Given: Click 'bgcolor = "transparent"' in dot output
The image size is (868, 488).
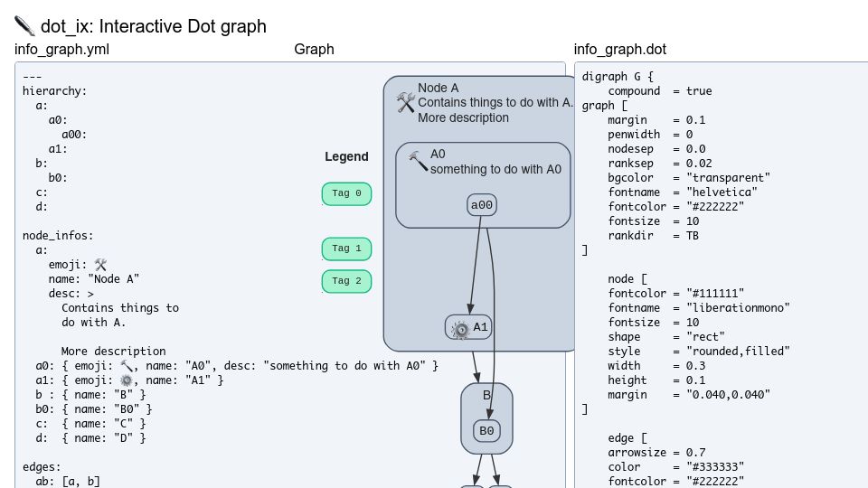Looking at the screenshot, I should [x=689, y=178].
